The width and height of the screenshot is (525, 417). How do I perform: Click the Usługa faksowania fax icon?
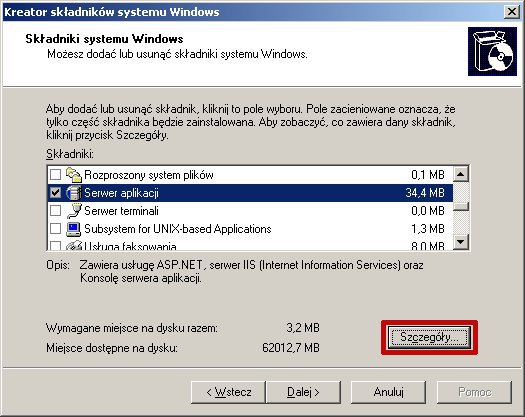[74, 246]
